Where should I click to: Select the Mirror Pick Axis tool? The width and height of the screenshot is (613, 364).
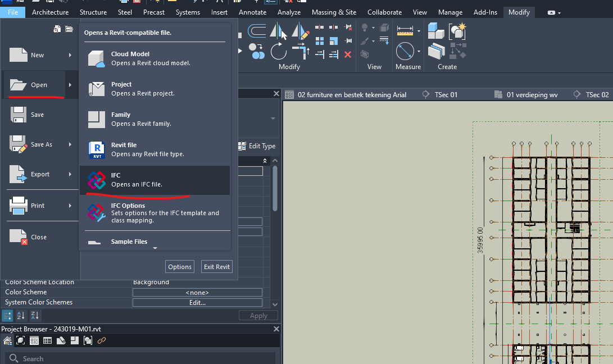tap(277, 31)
